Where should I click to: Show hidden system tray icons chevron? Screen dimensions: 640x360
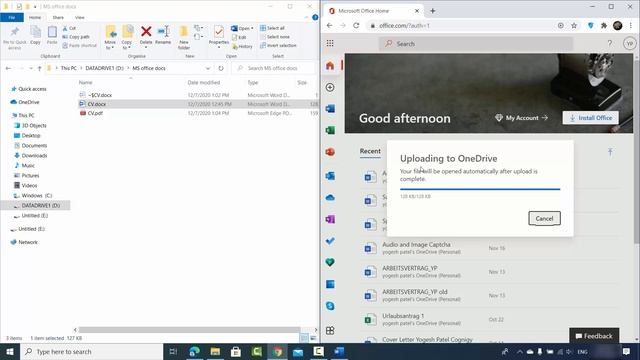(520, 351)
